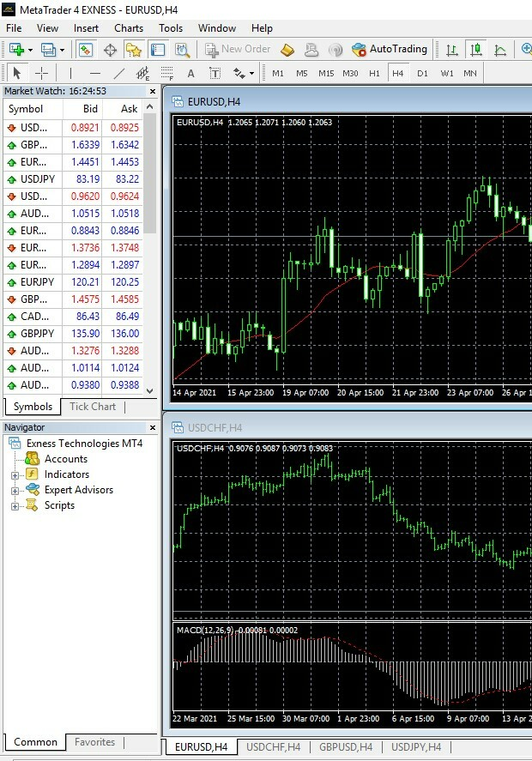Select the trendline drawing tool
This screenshot has width=532, height=761.
pos(119,73)
